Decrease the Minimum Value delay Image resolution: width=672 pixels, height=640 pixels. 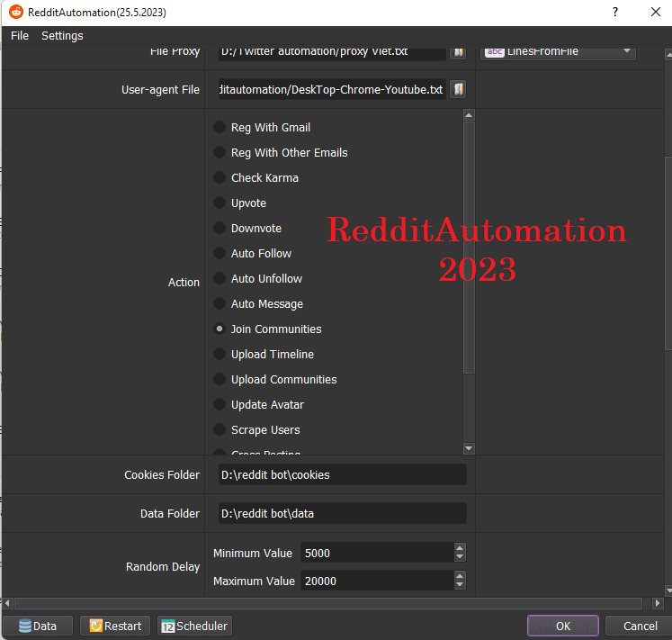pyautogui.click(x=460, y=557)
